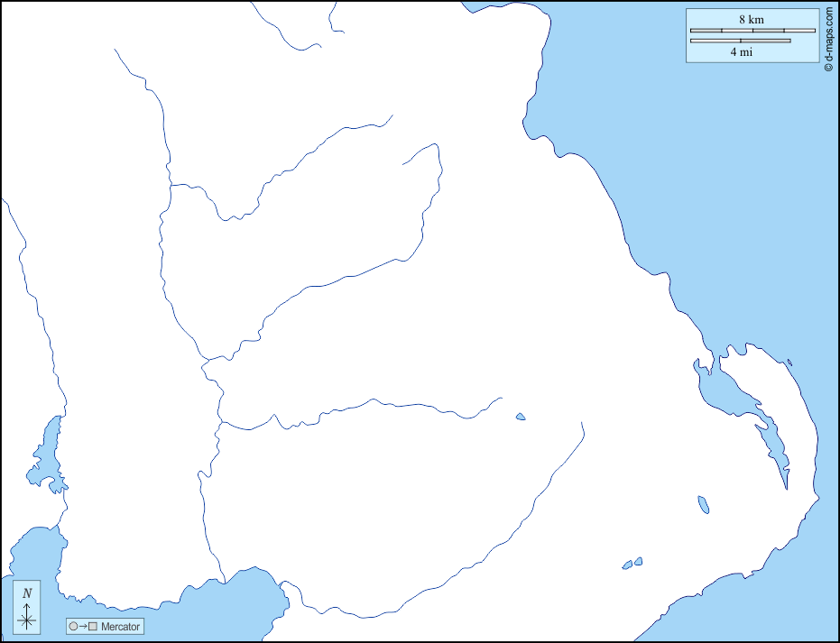Select the large lake on the western side
This screenshot has height=643, width=840.
tap(45, 455)
